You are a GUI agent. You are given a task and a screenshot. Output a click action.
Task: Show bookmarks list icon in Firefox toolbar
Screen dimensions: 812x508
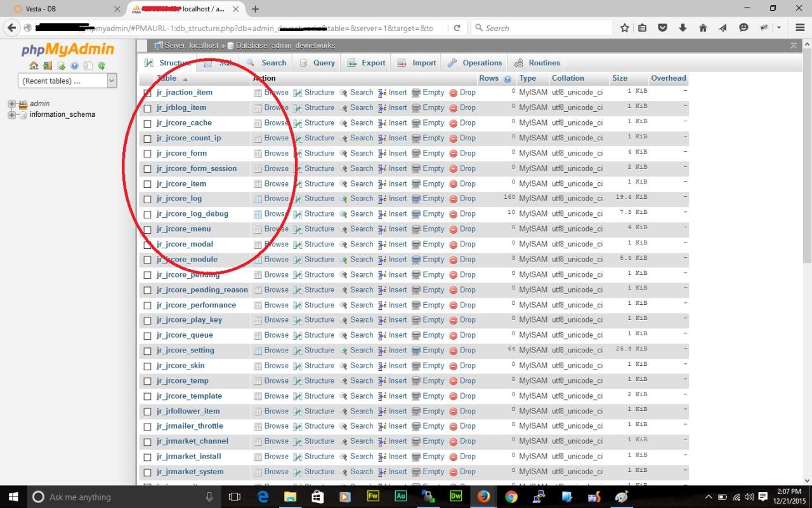643,28
